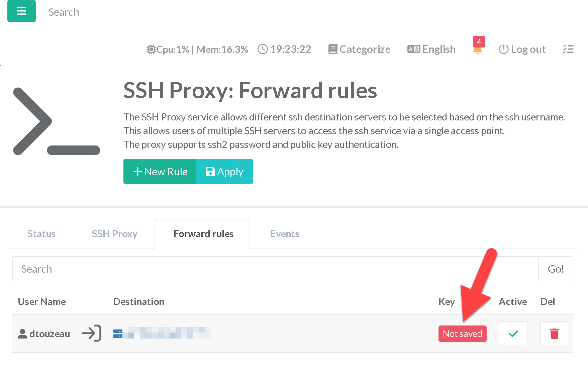588x376 pixels.
Task: Click the server icon in Destination column
Action: coord(118,334)
